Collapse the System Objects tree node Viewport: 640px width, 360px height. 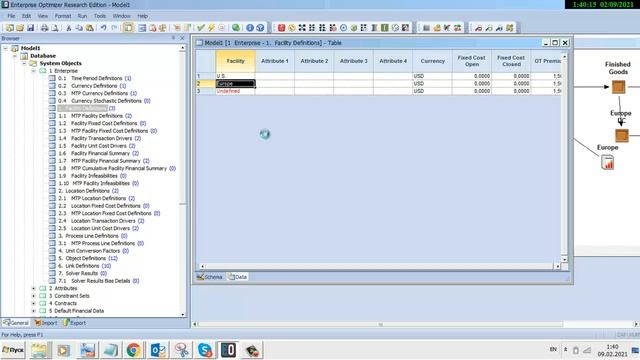[x=24, y=63]
